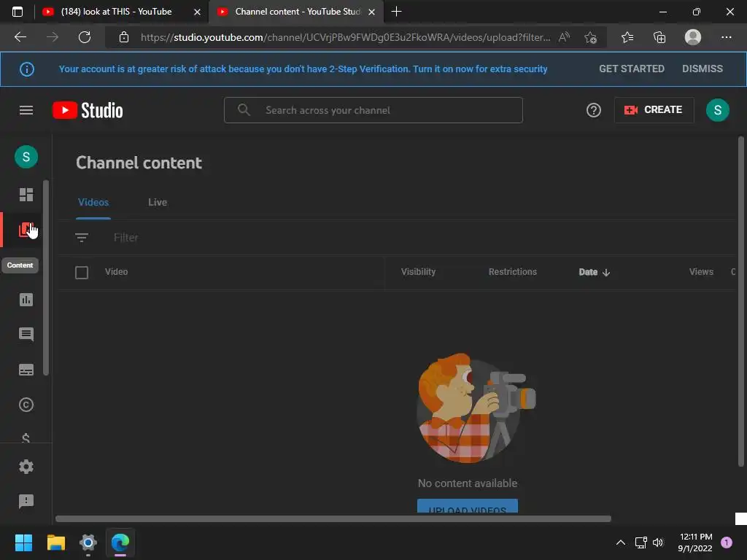This screenshot has width=747, height=560.
Task: Show hidden system tray icons
Action: (x=620, y=542)
